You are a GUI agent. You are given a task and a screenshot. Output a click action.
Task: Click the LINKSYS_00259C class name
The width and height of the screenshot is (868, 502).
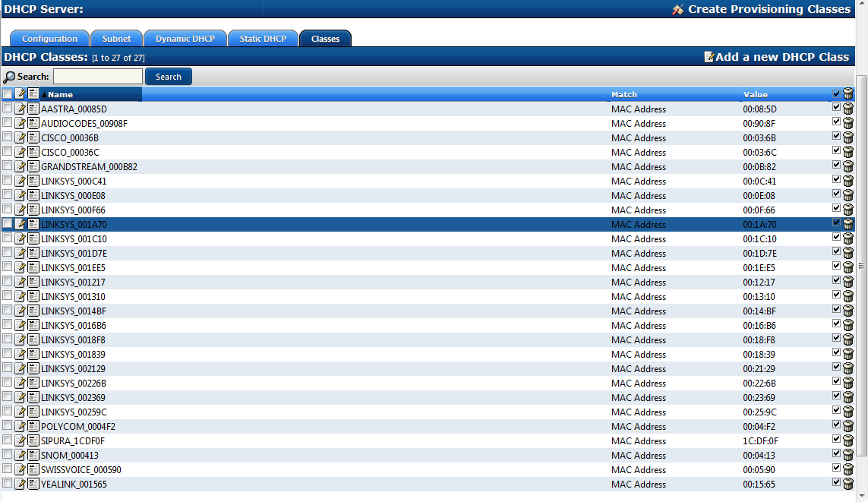[x=74, y=412]
